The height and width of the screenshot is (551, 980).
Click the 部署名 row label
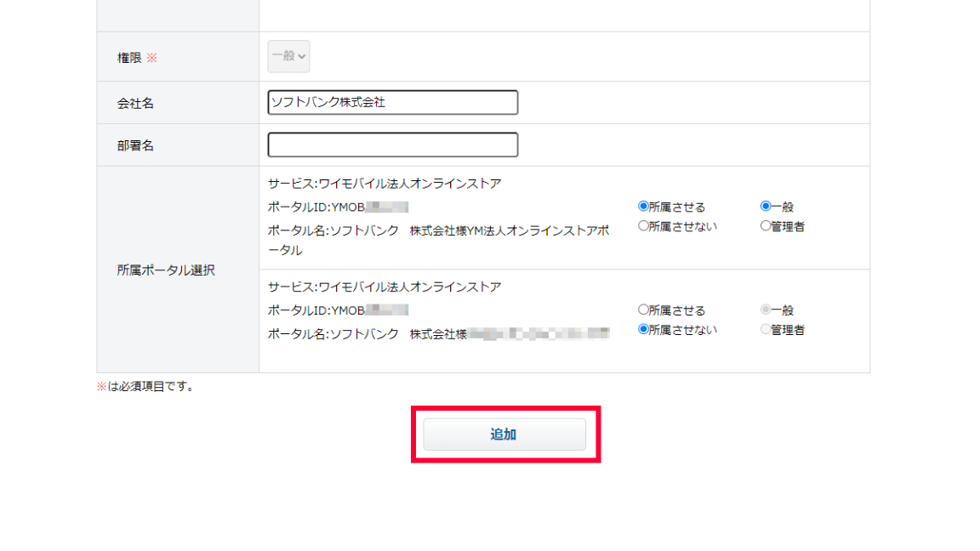coord(135,145)
